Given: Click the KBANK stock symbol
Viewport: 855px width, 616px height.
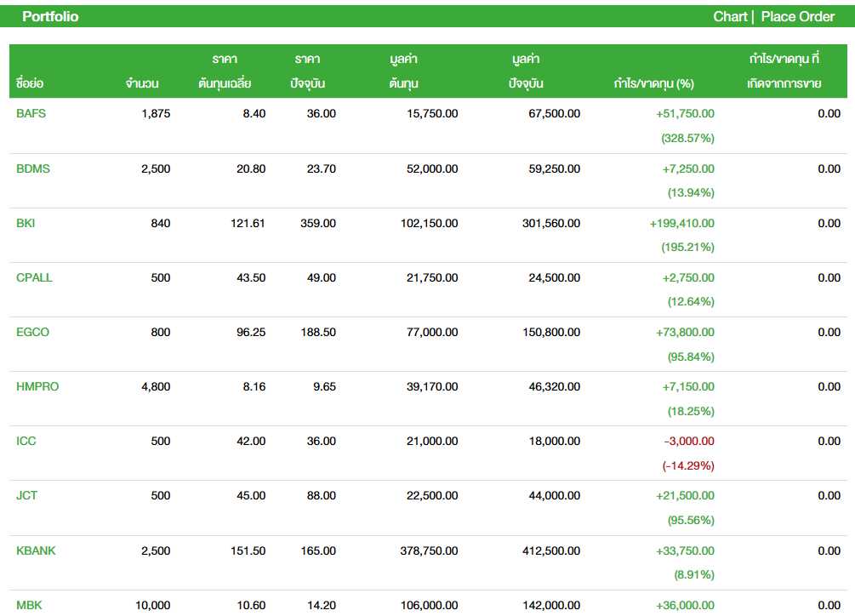Looking at the screenshot, I should tap(36, 550).
